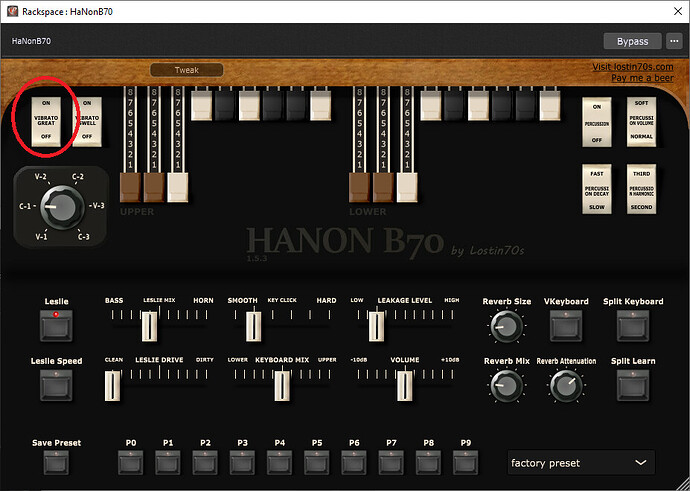Close the Rackspace HaNonB70 window
Image resolution: width=690 pixels, height=491 pixels.
(678, 11)
